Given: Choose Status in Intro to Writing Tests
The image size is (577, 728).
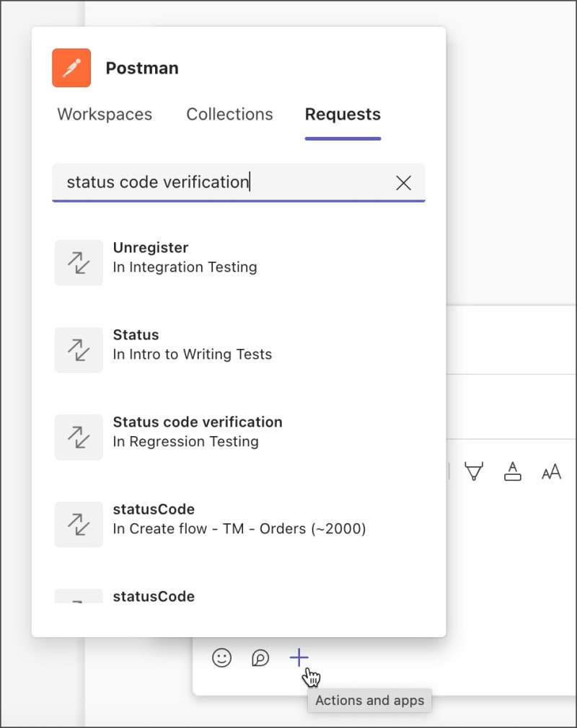Looking at the screenshot, I should (x=192, y=345).
